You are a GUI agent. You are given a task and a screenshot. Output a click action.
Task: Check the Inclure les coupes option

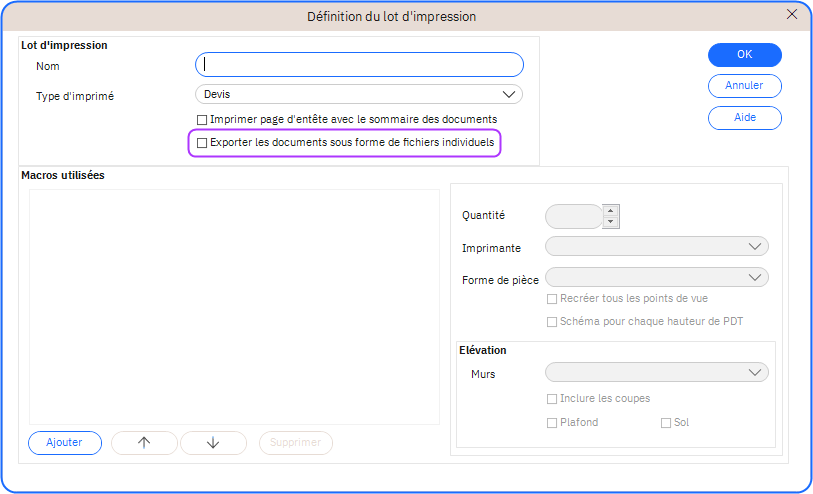[552, 399]
